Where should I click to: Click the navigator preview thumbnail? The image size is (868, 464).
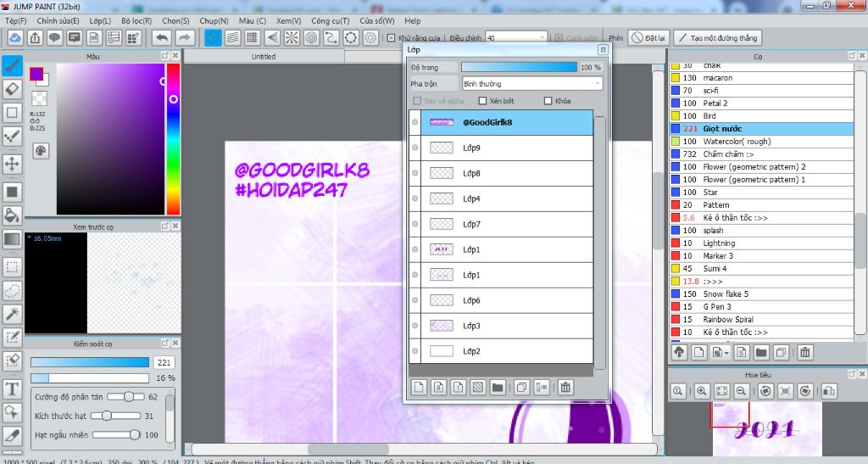tap(766, 429)
